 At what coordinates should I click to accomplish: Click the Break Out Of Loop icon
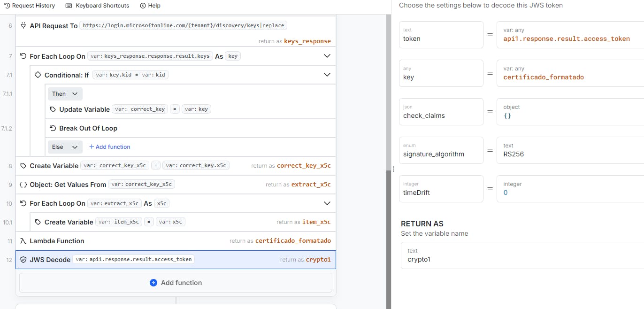(53, 128)
